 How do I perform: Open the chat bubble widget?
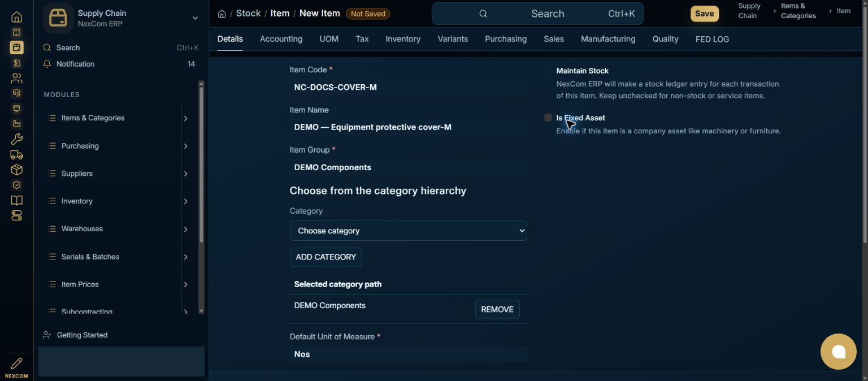coord(839,352)
